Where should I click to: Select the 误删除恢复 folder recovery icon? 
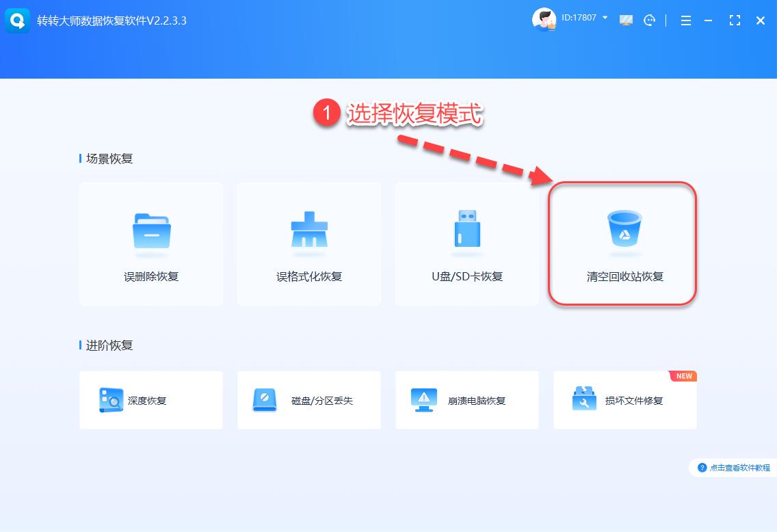[150, 232]
